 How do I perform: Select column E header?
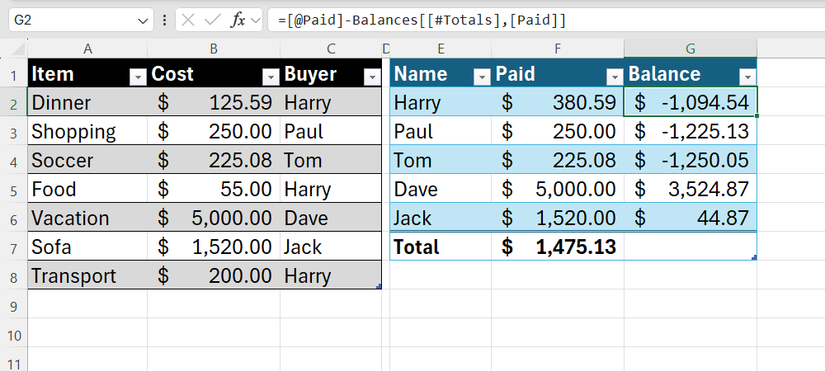(441, 49)
